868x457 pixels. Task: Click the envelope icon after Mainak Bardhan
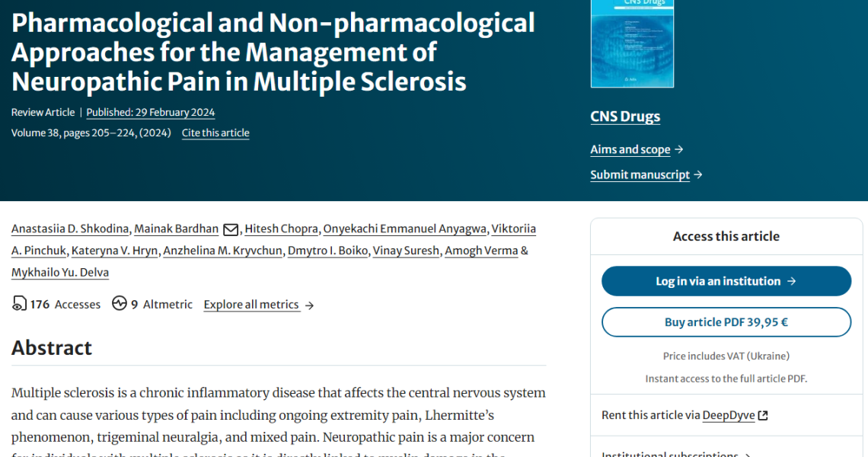coord(230,229)
